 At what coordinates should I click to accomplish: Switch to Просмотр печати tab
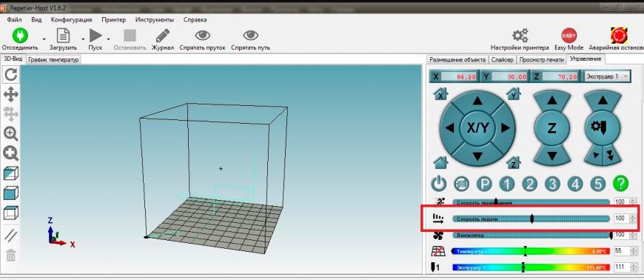point(541,59)
